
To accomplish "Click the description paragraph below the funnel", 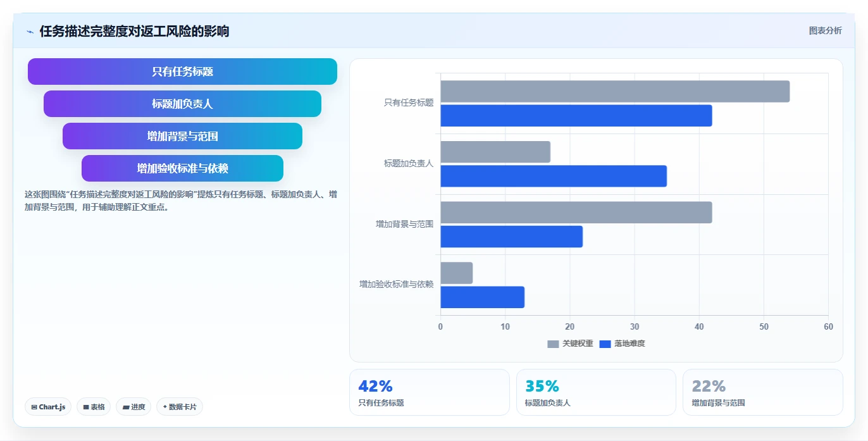I will point(181,201).
